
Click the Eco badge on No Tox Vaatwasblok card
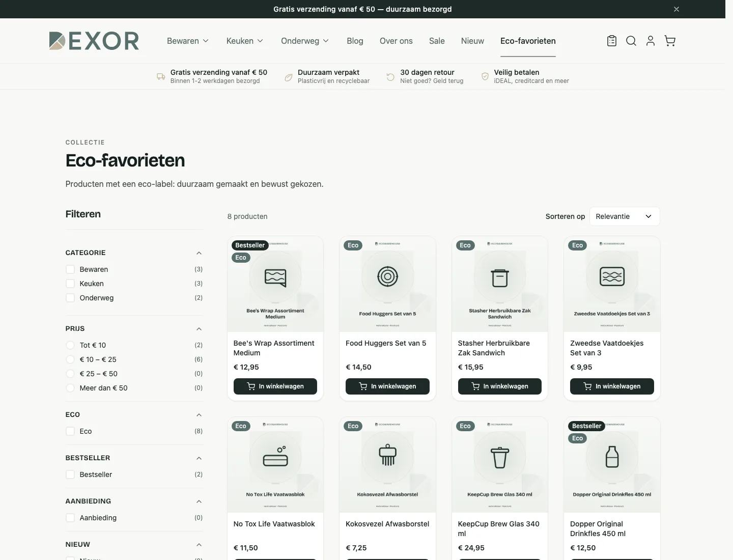tap(241, 426)
